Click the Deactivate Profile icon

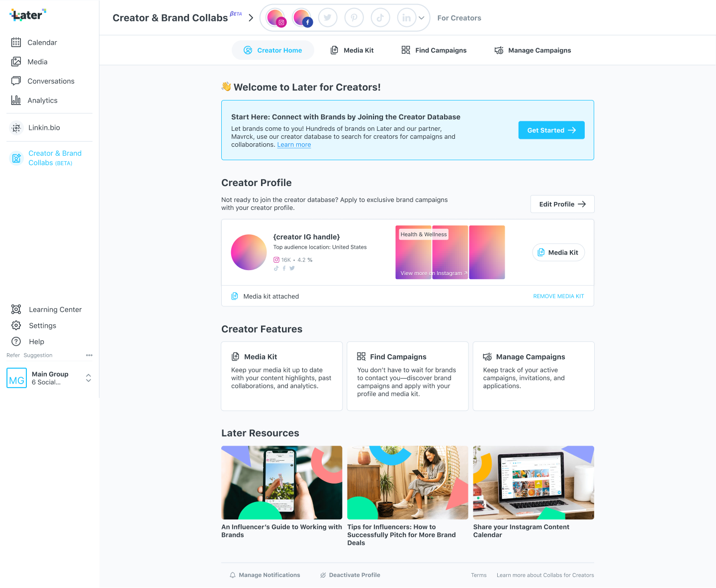click(323, 575)
